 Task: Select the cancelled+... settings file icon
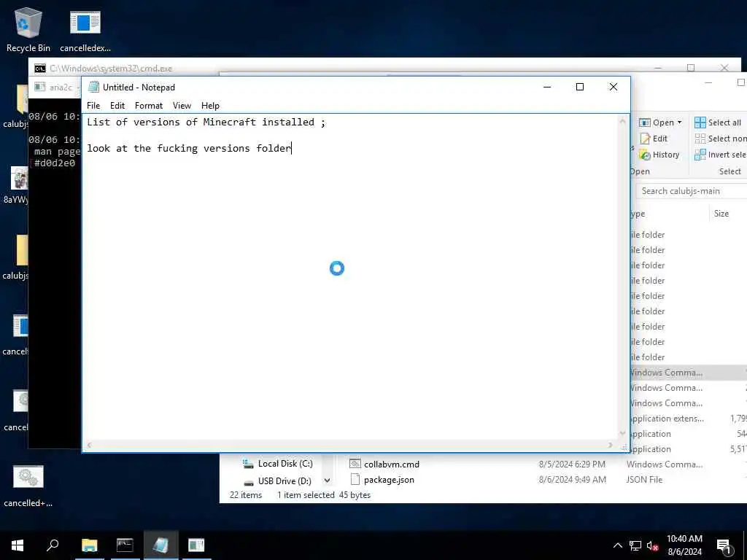point(28,486)
